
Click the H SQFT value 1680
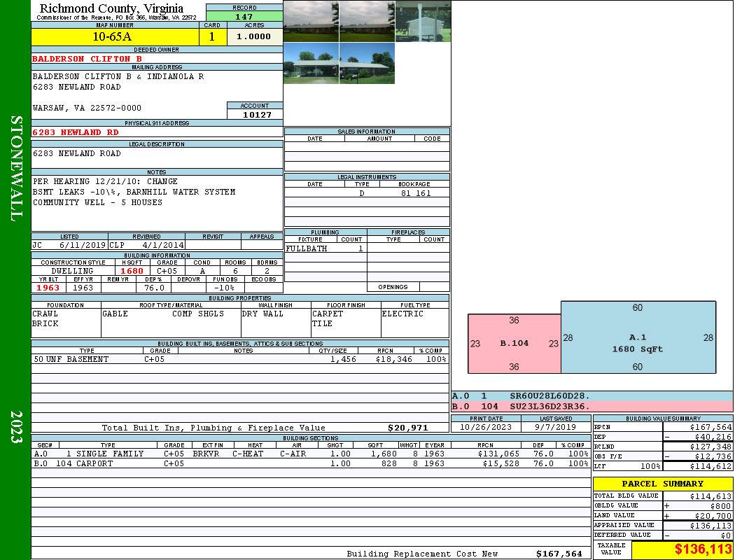132,271
